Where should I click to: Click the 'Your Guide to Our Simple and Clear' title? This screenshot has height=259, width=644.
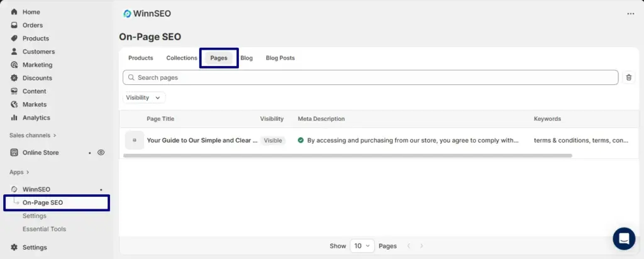pyautogui.click(x=203, y=140)
